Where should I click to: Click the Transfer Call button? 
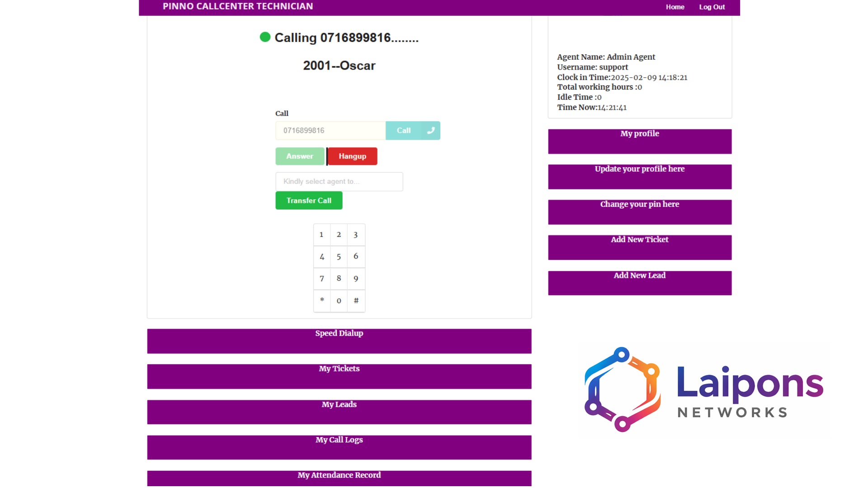(309, 201)
